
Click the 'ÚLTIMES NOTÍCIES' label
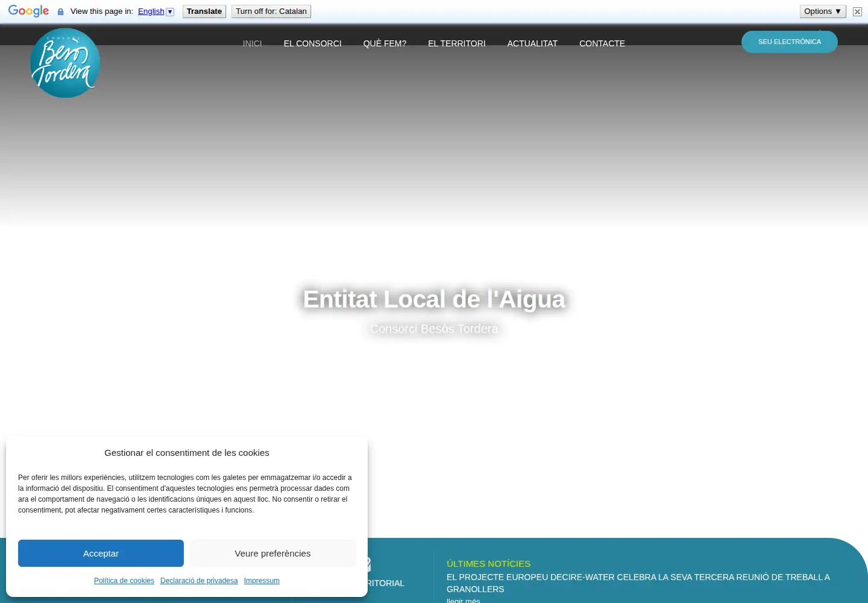click(x=488, y=563)
